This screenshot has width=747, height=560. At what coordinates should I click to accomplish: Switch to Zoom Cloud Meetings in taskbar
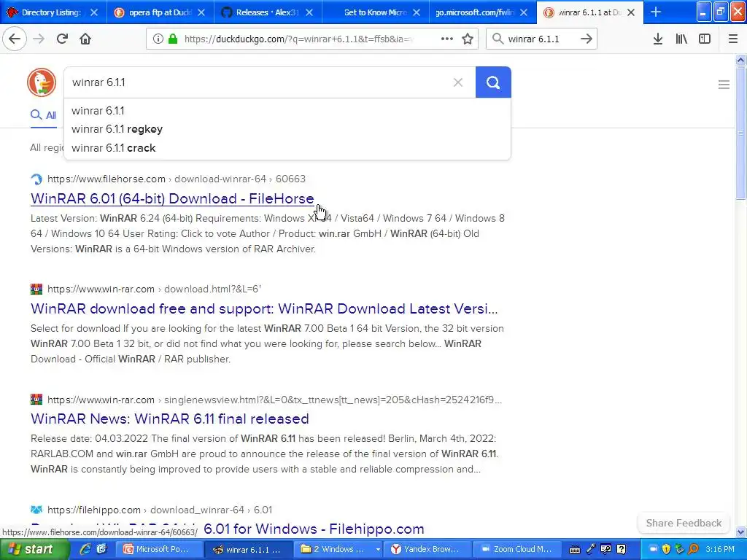[x=518, y=550]
